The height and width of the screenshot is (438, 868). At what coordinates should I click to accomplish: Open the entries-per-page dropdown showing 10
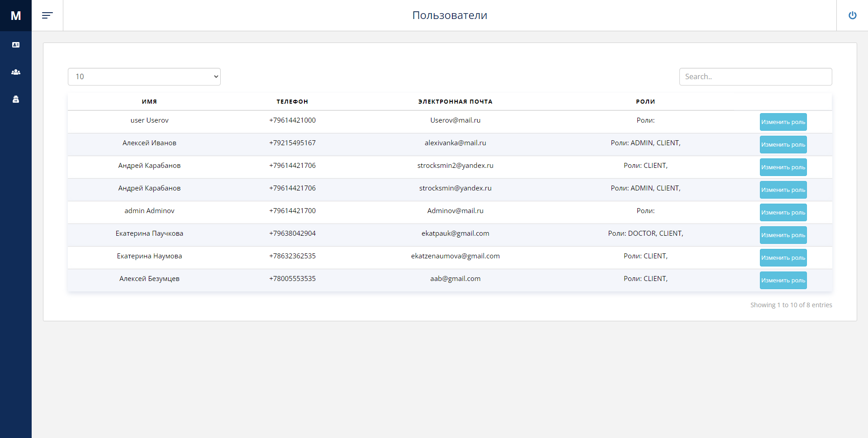tap(144, 76)
